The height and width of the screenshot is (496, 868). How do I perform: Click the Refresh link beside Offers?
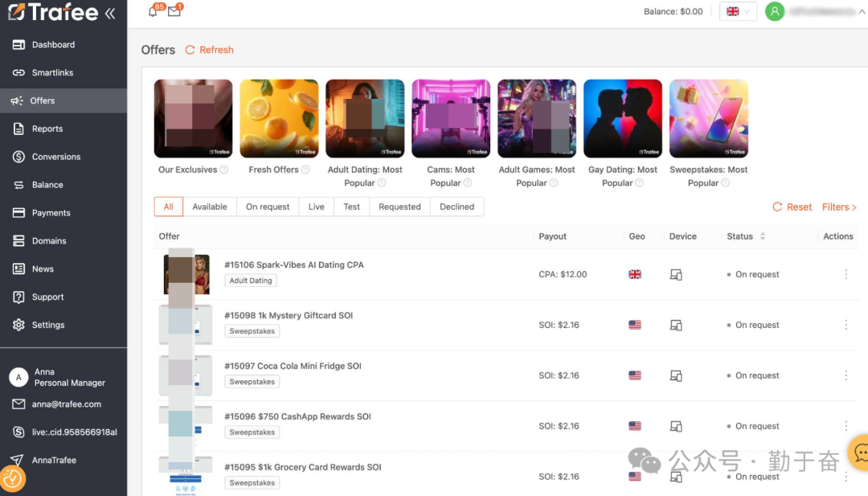209,50
